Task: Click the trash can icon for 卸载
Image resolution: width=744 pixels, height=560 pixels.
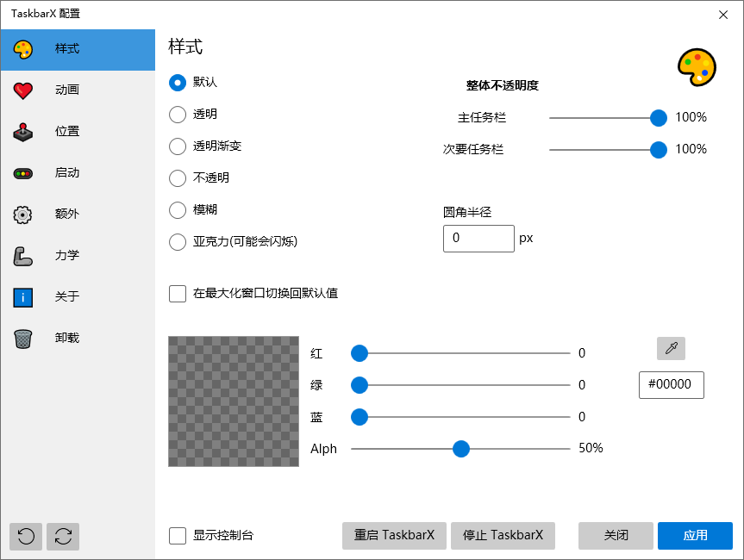Action: click(23, 339)
